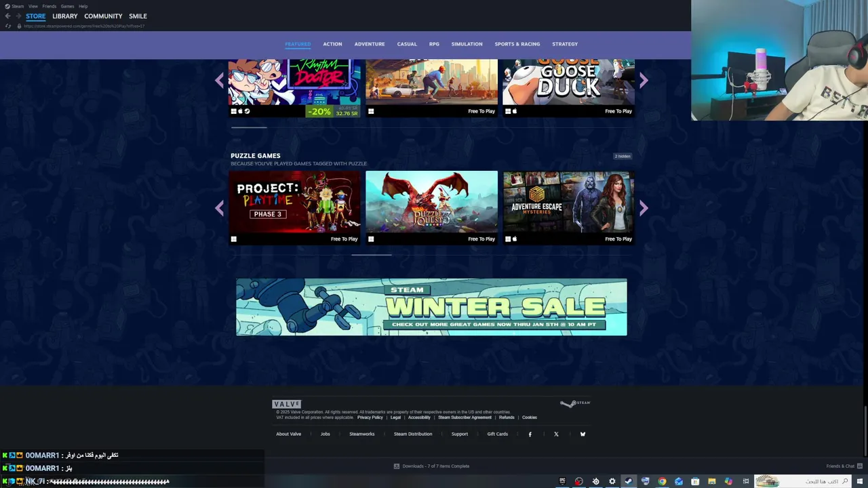Viewport: 868px width, 488px height.
Task: Go back with the browser back arrow
Action: (x=8, y=16)
